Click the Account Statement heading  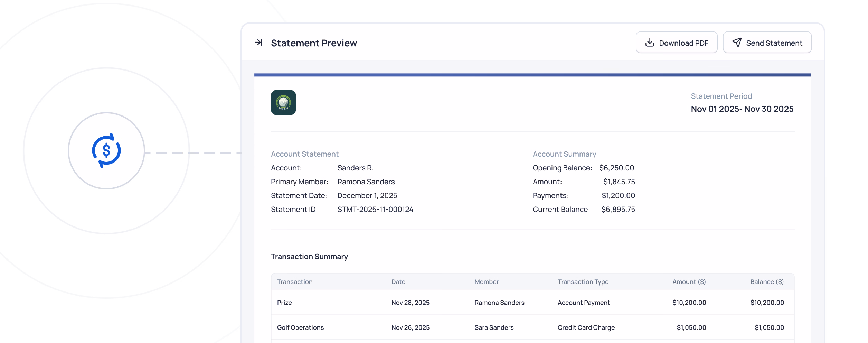coord(304,154)
